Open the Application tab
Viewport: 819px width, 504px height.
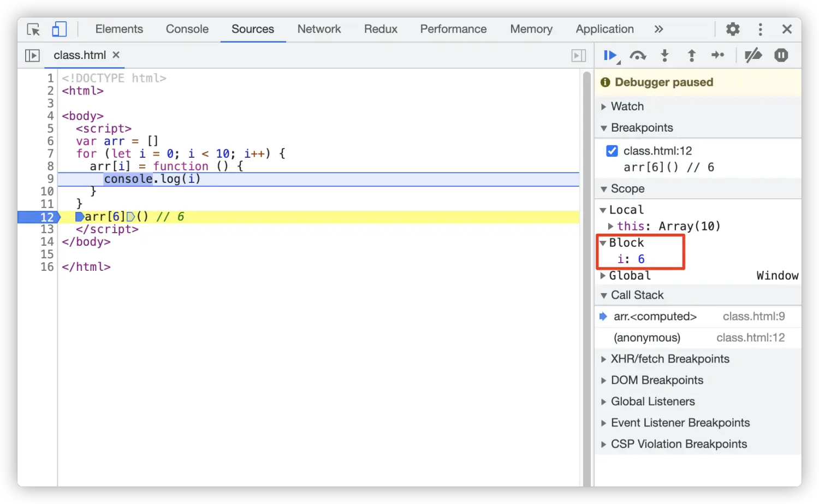point(604,29)
